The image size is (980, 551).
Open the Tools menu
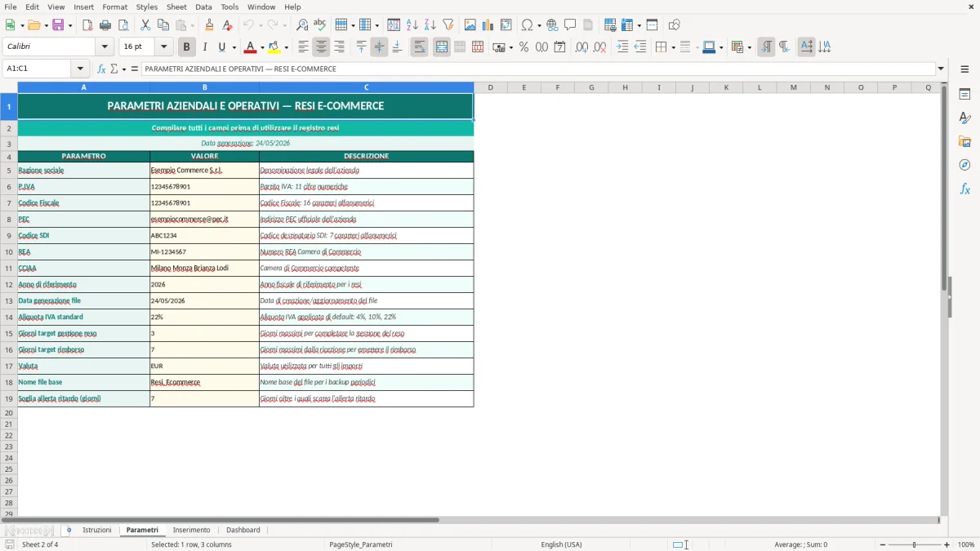point(229,7)
